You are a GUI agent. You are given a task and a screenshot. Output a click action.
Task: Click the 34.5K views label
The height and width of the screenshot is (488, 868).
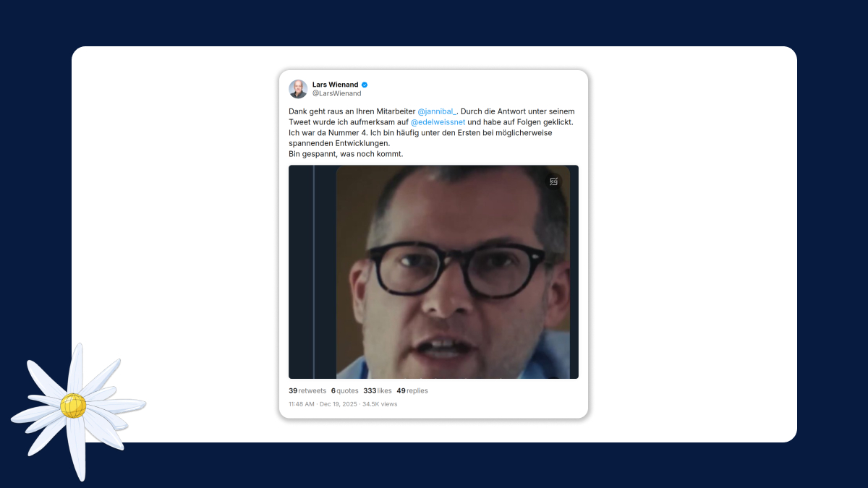tap(380, 404)
